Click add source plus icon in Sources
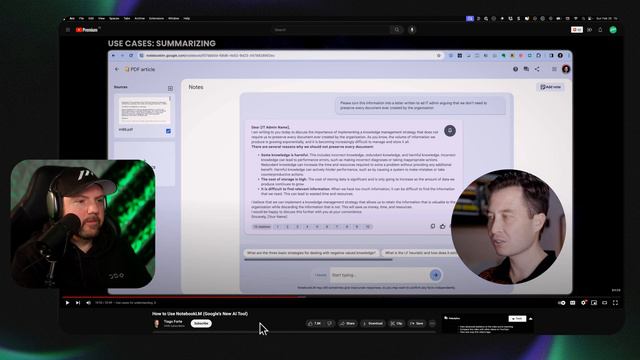 (170, 88)
